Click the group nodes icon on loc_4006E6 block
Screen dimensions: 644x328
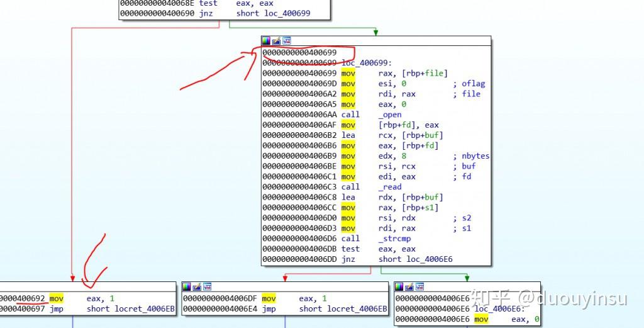click(x=419, y=286)
